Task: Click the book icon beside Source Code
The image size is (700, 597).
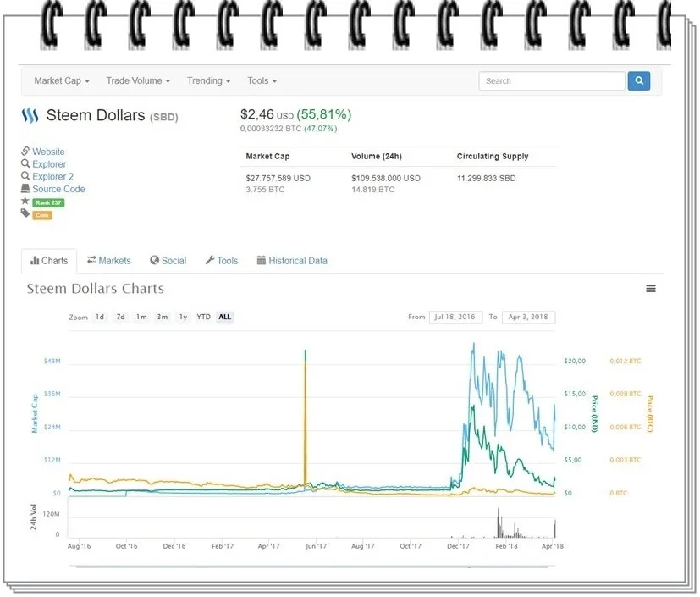Action: 25,189
